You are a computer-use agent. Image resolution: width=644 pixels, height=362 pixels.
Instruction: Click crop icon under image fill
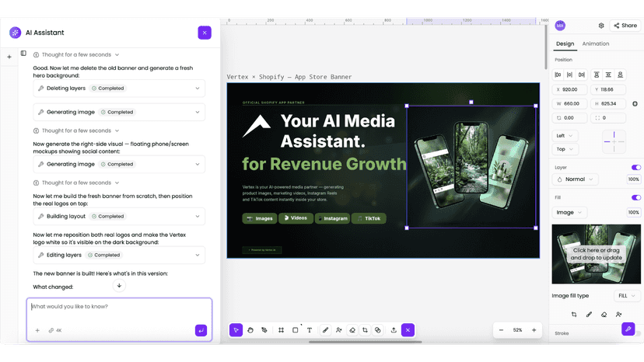click(574, 315)
